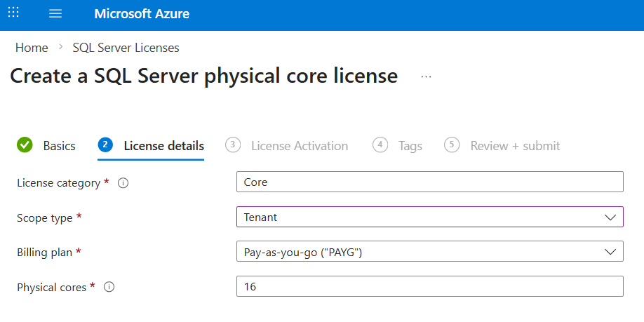Screen dimensions: 644x322
Task: Open the License Activation tab
Action: [287, 145]
